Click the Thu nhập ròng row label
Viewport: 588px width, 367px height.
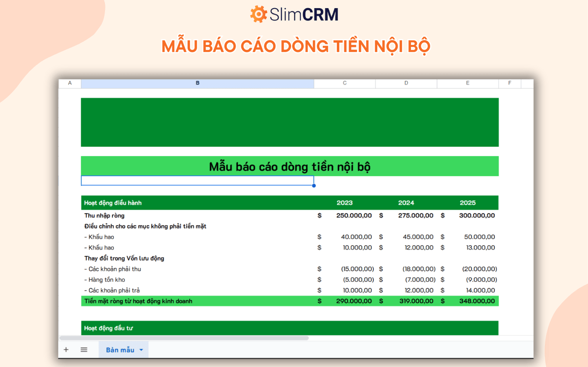tap(104, 215)
